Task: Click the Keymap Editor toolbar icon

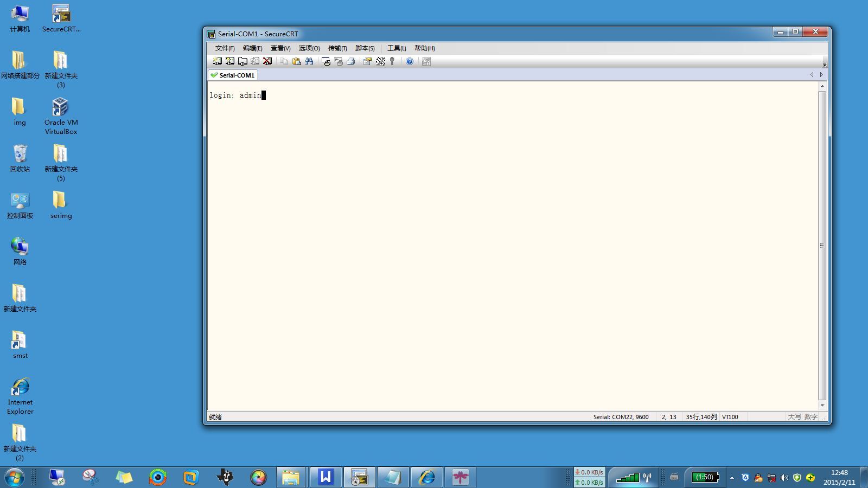Action: click(x=380, y=61)
